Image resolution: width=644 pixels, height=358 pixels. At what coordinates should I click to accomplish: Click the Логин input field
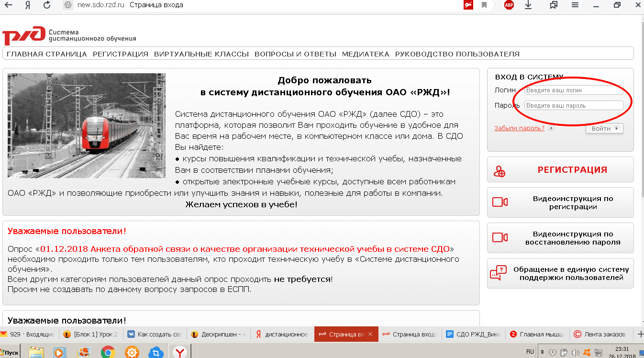tap(574, 90)
